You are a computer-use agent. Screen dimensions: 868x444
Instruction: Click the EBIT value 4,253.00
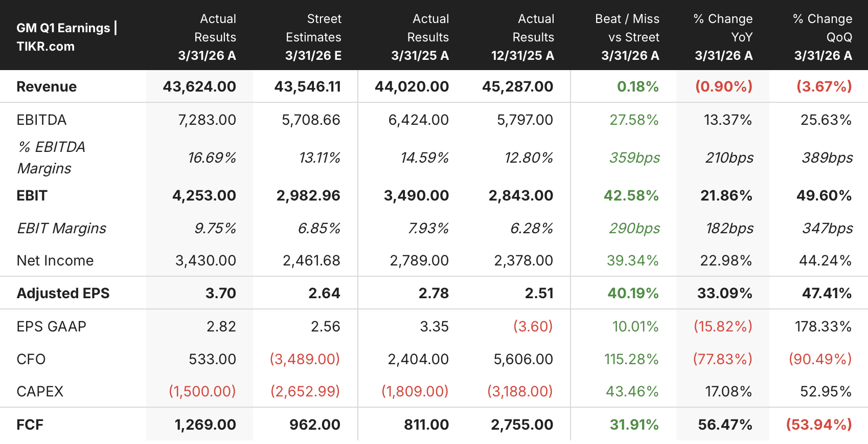tap(204, 195)
